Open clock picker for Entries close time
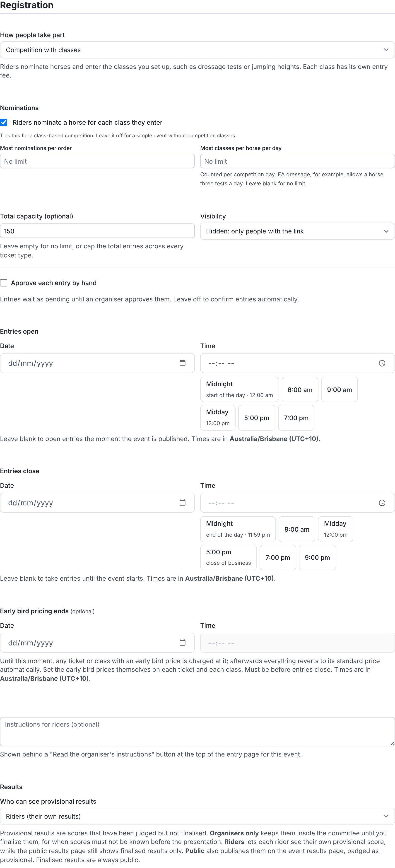 [x=382, y=503]
